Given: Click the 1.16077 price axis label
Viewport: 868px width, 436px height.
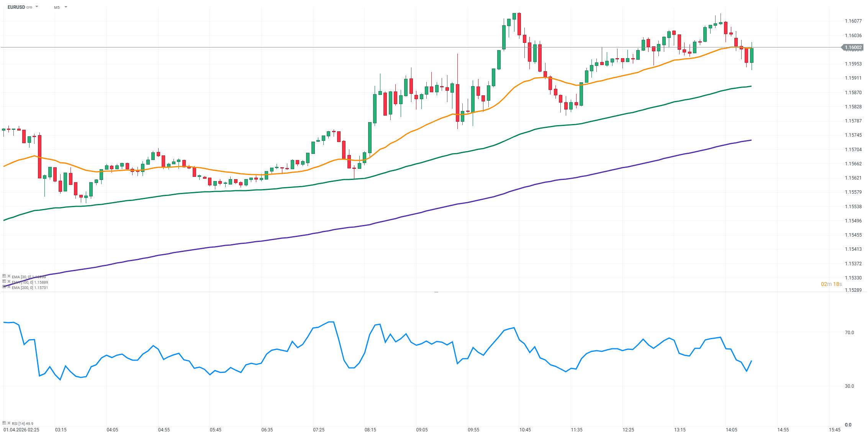Looking at the screenshot, I should click(853, 21).
